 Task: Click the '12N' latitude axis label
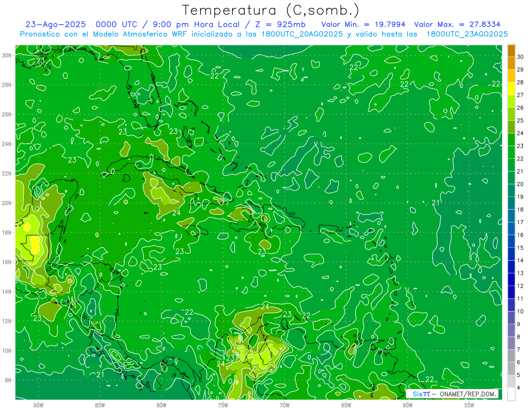[7, 321]
